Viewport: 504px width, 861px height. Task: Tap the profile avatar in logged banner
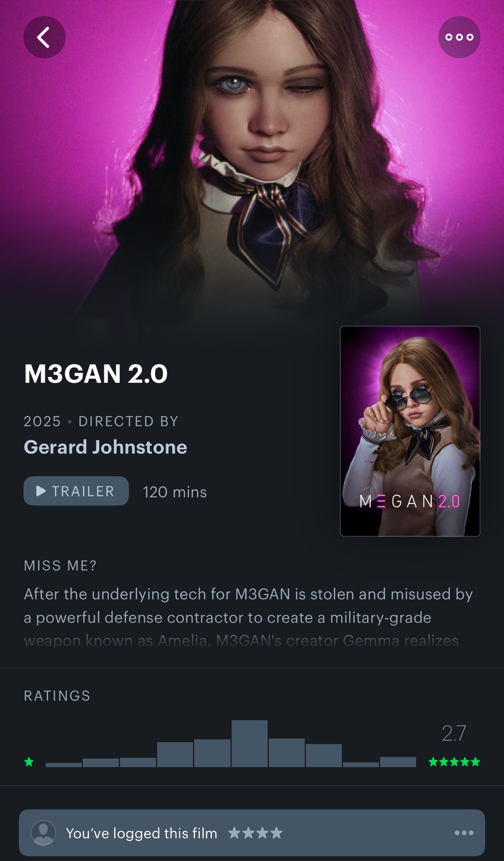point(43,833)
